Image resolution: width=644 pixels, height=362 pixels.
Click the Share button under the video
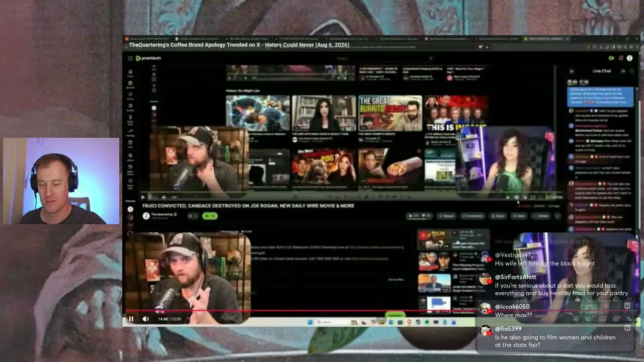498,216
